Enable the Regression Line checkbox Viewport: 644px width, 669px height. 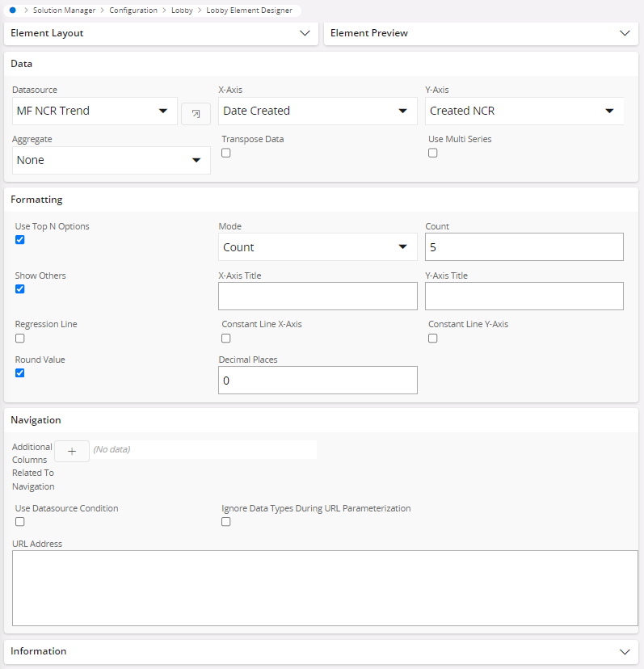pyautogui.click(x=19, y=338)
